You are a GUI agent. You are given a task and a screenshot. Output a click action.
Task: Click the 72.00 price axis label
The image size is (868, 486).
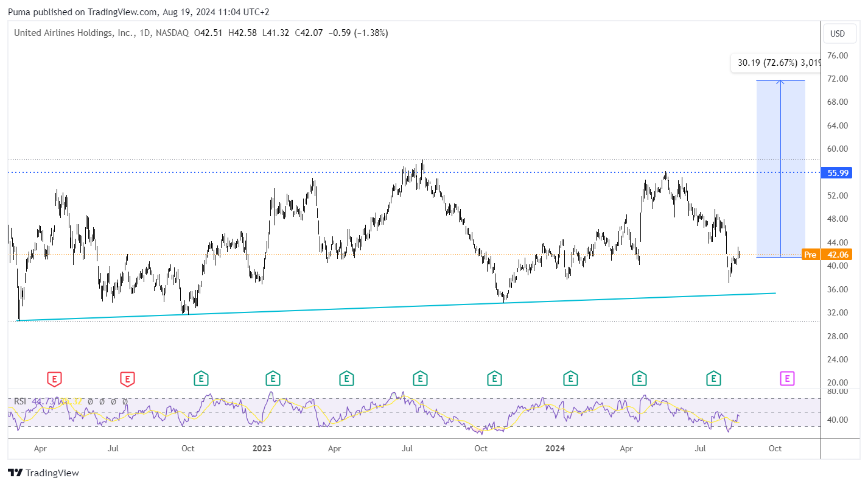(x=838, y=79)
